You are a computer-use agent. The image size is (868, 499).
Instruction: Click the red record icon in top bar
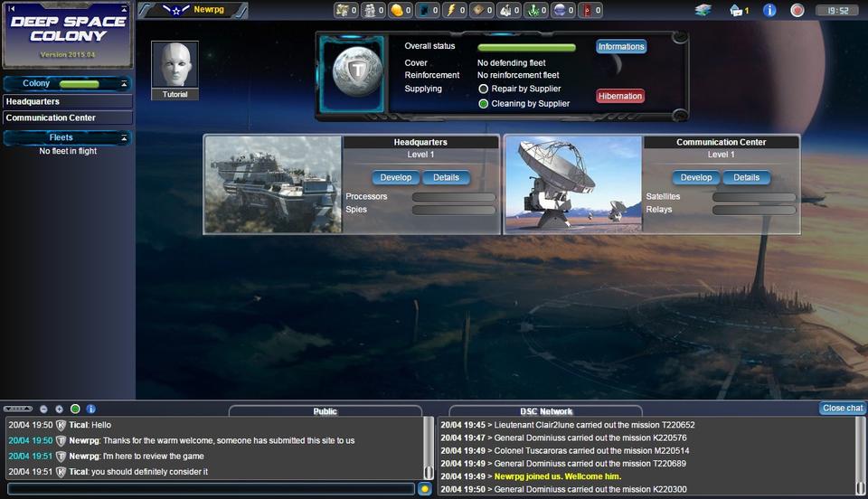click(x=797, y=10)
